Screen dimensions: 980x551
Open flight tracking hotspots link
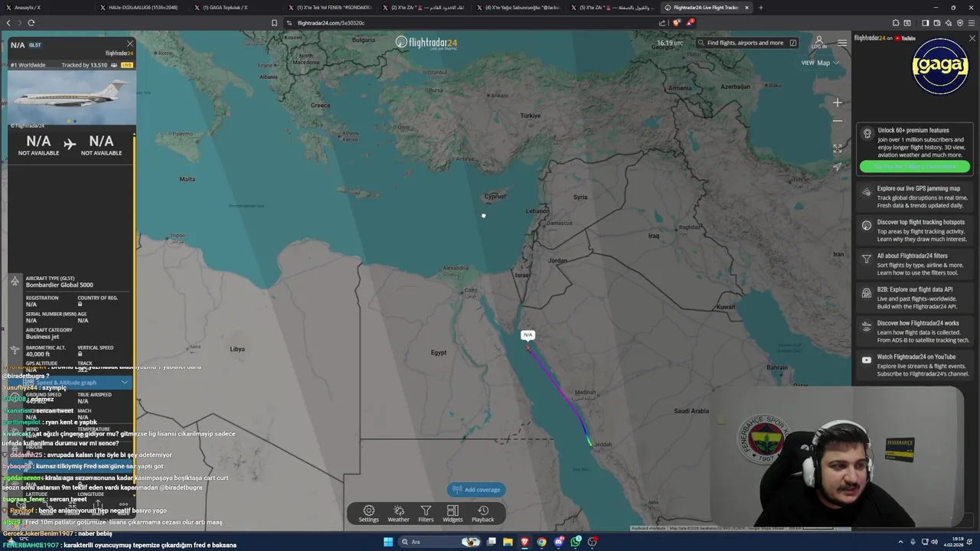[x=915, y=230]
